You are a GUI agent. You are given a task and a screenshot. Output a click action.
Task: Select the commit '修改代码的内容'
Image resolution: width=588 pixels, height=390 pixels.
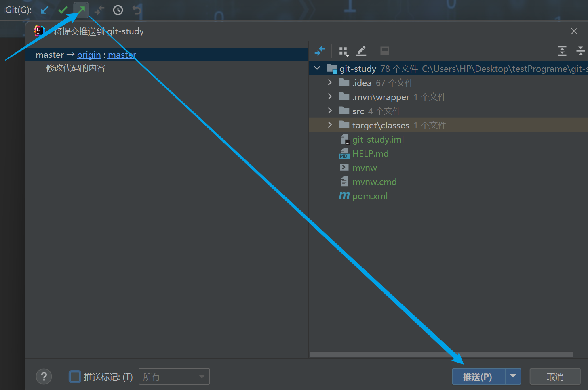coord(76,68)
